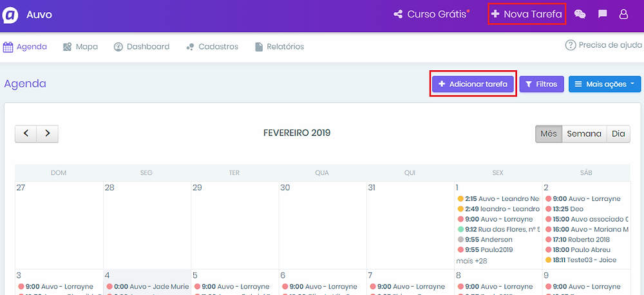Open the Filtros panel
The width and height of the screenshot is (644, 295).
click(542, 84)
